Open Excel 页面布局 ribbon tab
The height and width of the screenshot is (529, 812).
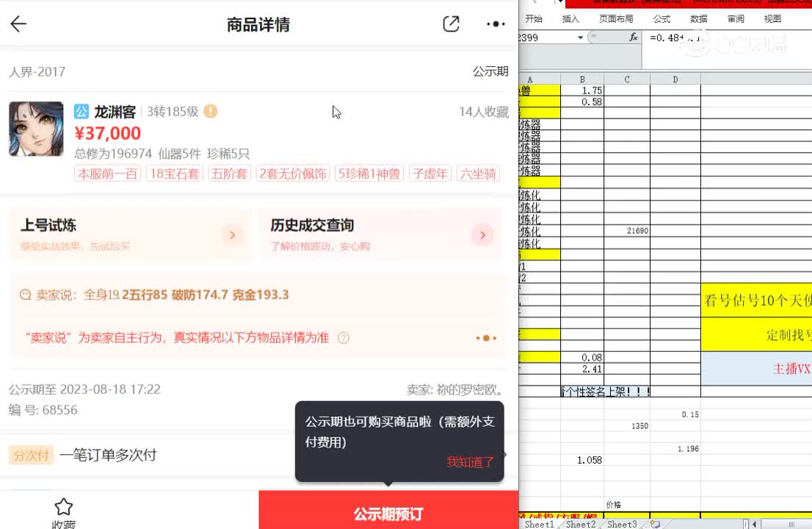[x=616, y=18]
